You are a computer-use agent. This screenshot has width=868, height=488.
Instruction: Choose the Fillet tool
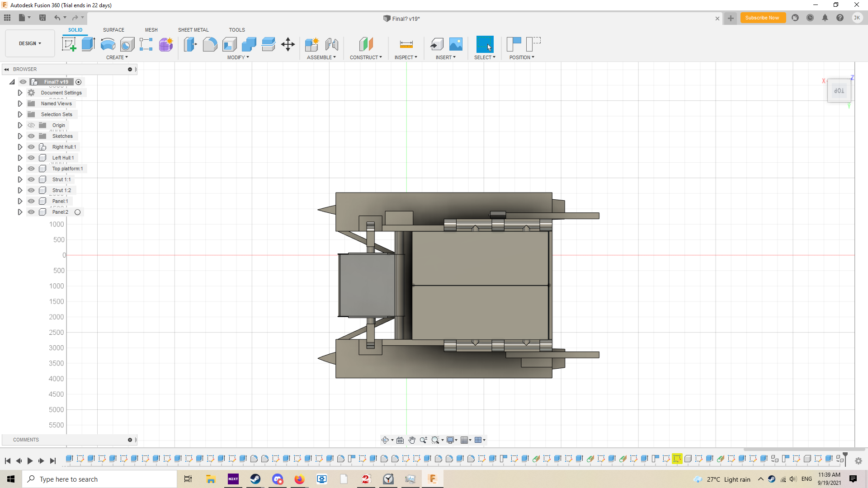tap(210, 44)
